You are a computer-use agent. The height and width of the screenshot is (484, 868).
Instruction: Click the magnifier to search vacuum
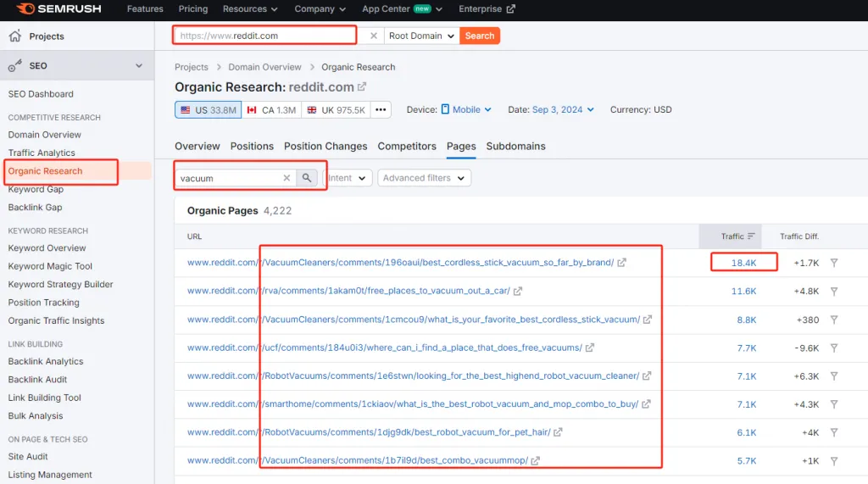click(307, 178)
